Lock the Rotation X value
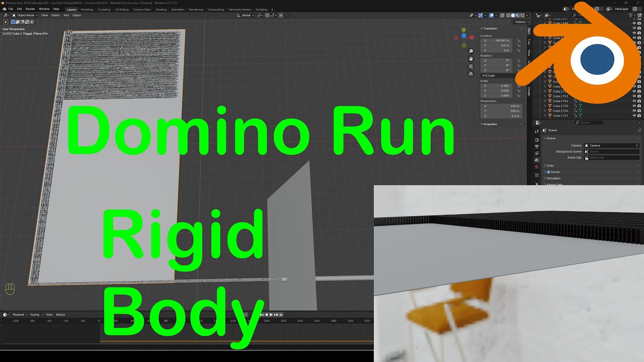The image size is (644, 362). pyautogui.click(x=518, y=60)
